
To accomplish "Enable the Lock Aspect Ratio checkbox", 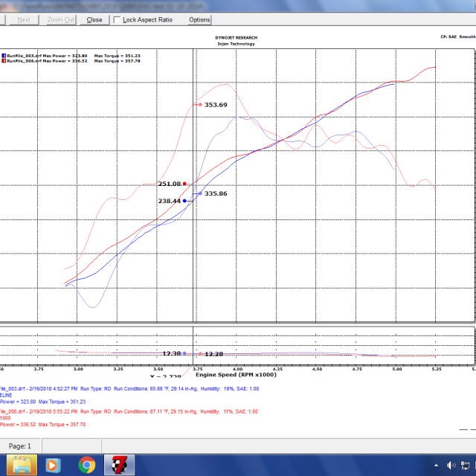I will click(x=117, y=20).
